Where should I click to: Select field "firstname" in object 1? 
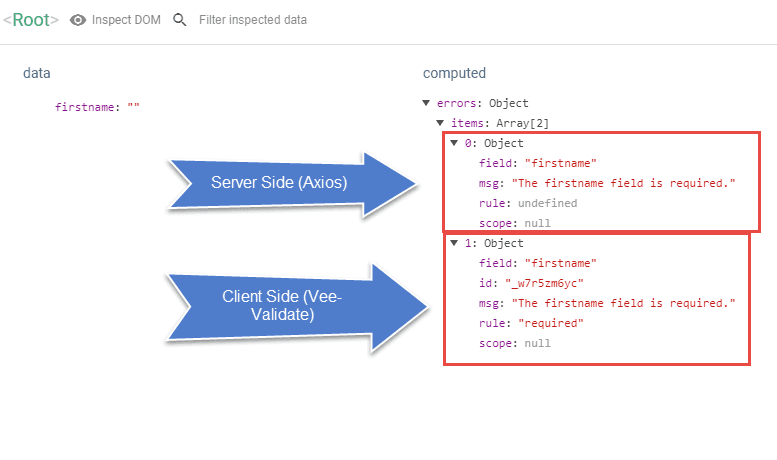click(x=538, y=263)
